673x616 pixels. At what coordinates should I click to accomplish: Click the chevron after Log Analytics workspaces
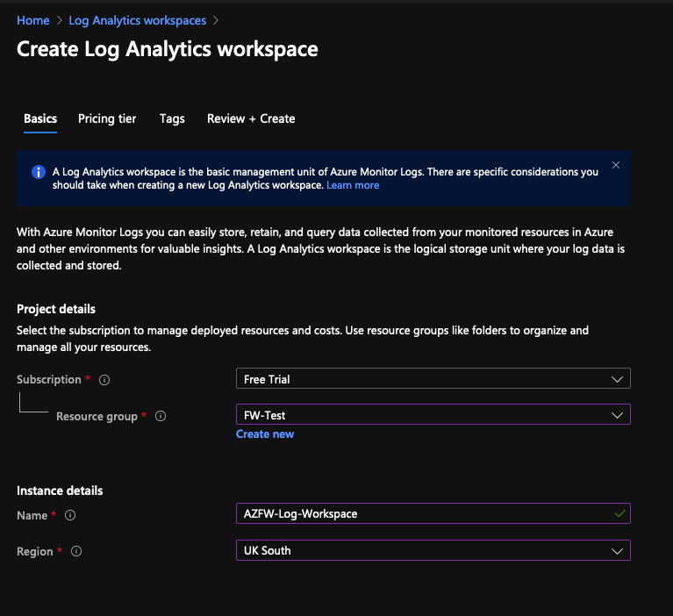216,20
